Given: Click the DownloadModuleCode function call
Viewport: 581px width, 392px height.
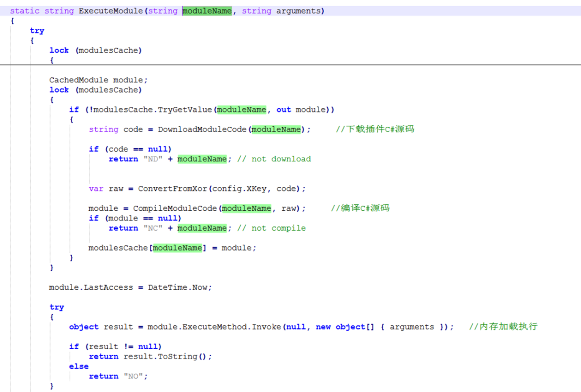Looking at the screenshot, I should point(202,129).
